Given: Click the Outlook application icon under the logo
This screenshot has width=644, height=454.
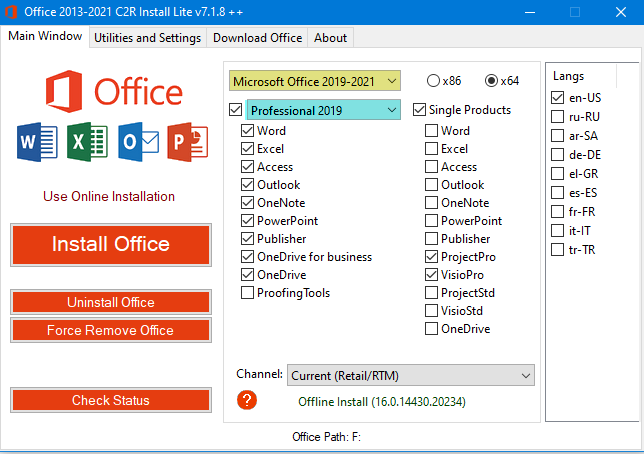Looking at the screenshot, I should point(138,142).
